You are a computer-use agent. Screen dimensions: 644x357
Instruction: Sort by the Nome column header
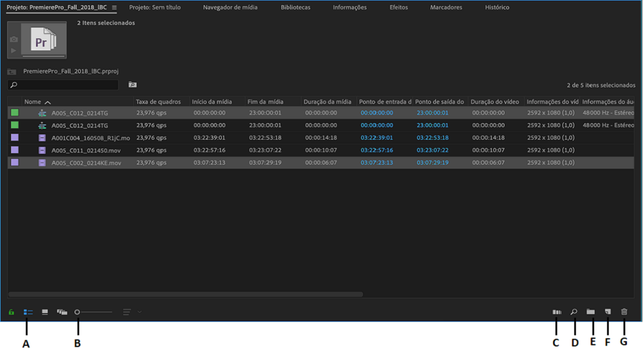[32, 102]
